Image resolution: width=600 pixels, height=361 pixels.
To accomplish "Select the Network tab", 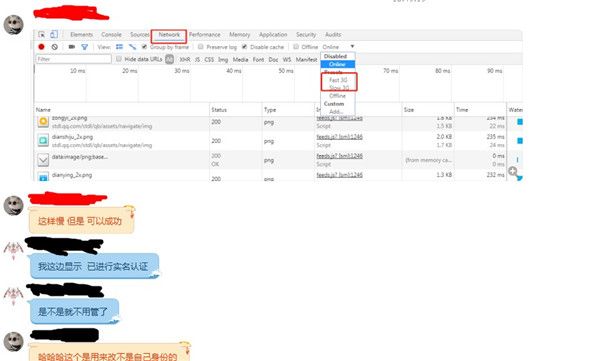I will coord(169,34).
